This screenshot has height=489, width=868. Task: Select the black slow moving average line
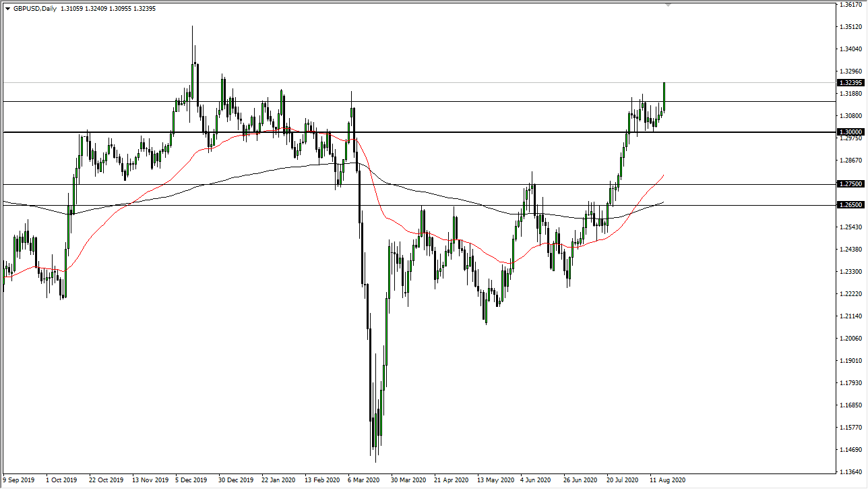point(438,196)
